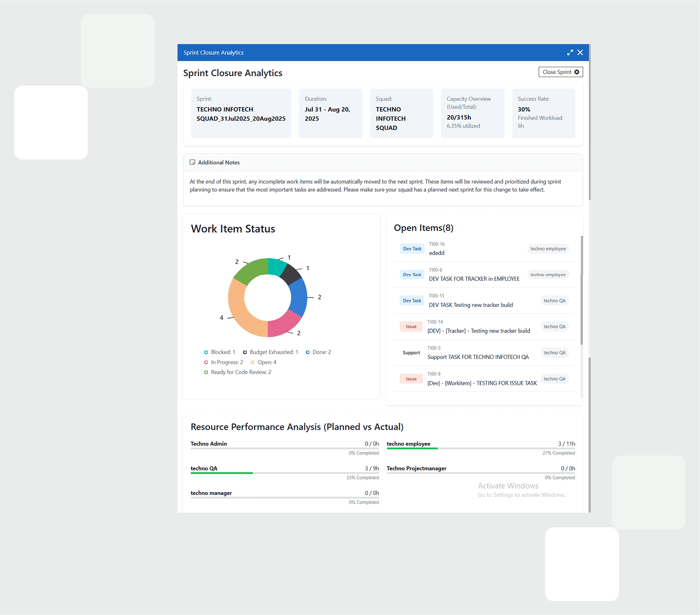This screenshot has height=615, width=700.
Task: Click the Techno Admin progress bar
Action: [285, 449]
